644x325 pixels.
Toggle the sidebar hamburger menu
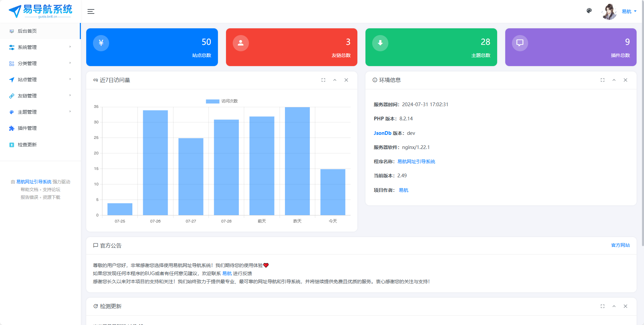(91, 11)
